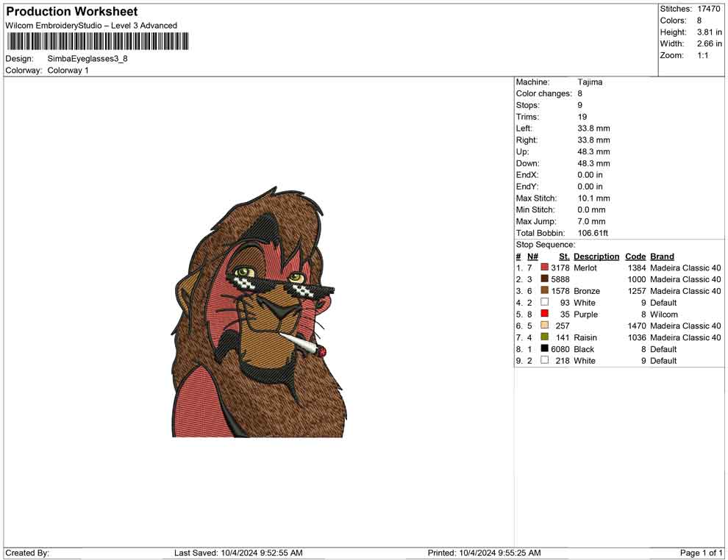Click the code 1036 cell

[x=637, y=337]
